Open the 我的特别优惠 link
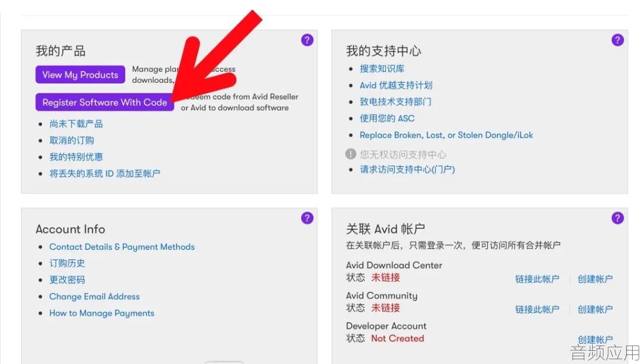Viewport: 644px width, 364px height. pos(76,157)
